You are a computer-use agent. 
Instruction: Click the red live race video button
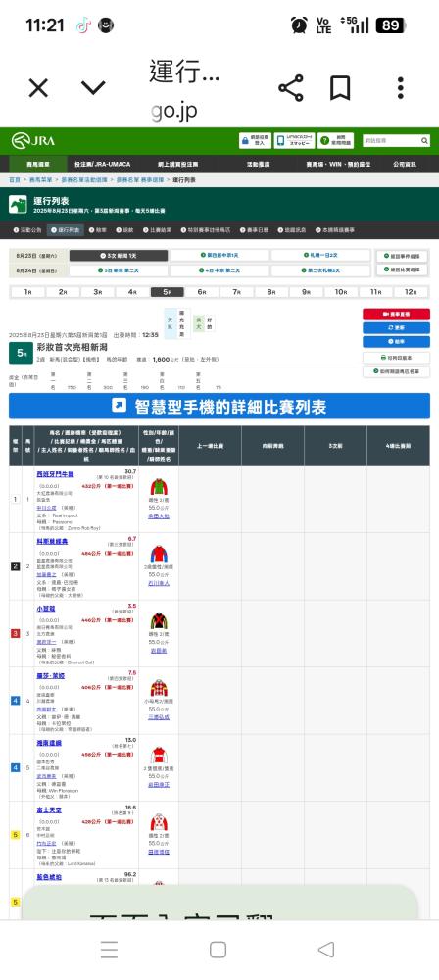point(397,314)
